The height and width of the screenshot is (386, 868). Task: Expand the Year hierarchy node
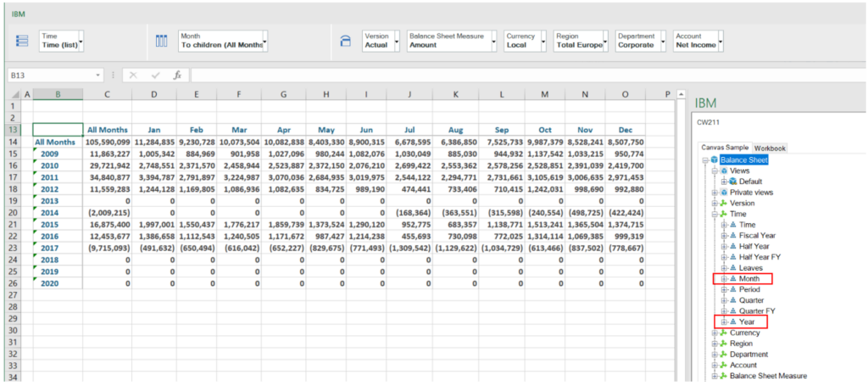coord(724,322)
